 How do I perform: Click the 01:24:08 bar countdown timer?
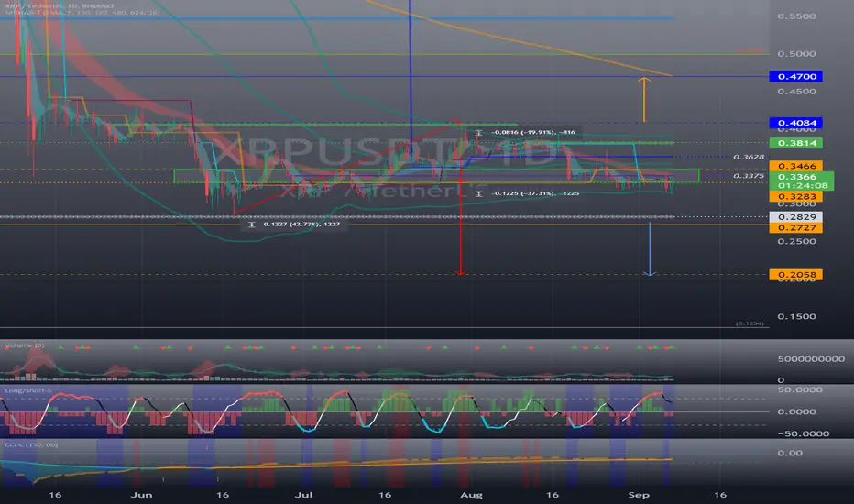803,185
